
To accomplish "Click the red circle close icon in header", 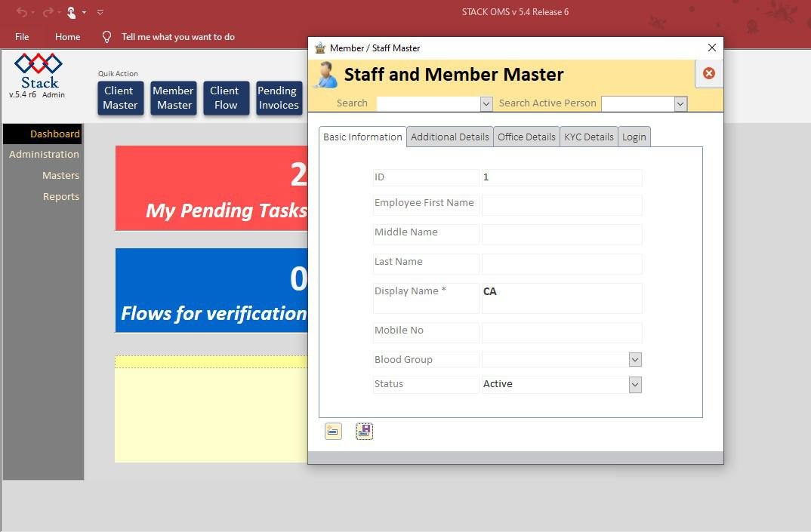I will 708,73.
